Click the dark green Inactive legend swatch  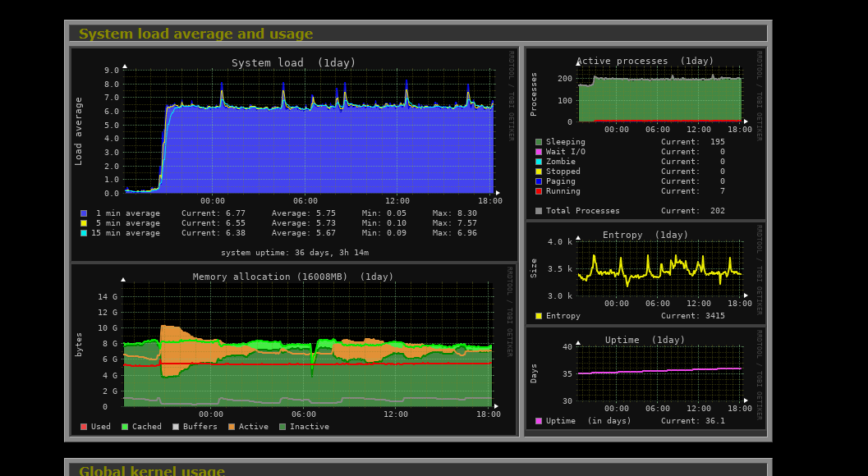coord(282,427)
